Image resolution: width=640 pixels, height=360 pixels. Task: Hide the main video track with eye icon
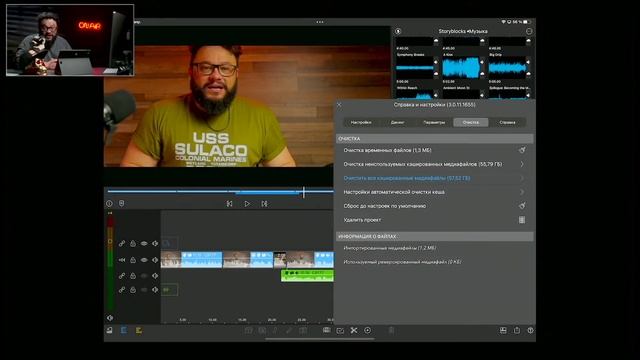pyautogui.click(x=144, y=260)
